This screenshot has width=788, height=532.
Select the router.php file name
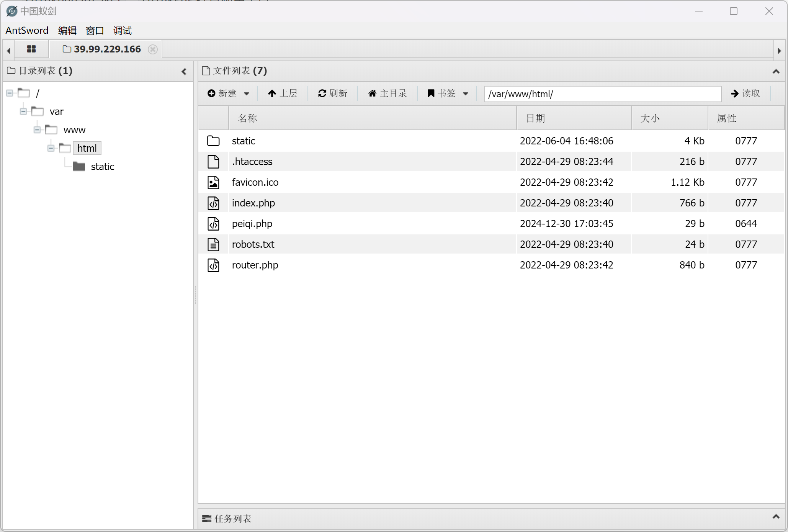(x=255, y=265)
